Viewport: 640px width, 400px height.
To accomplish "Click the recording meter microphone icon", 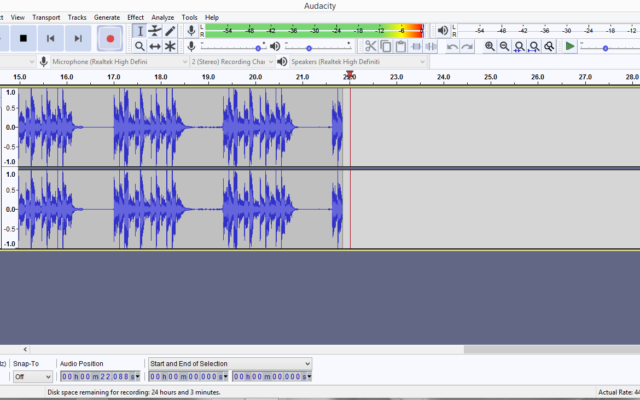I will [x=191, y=31].
